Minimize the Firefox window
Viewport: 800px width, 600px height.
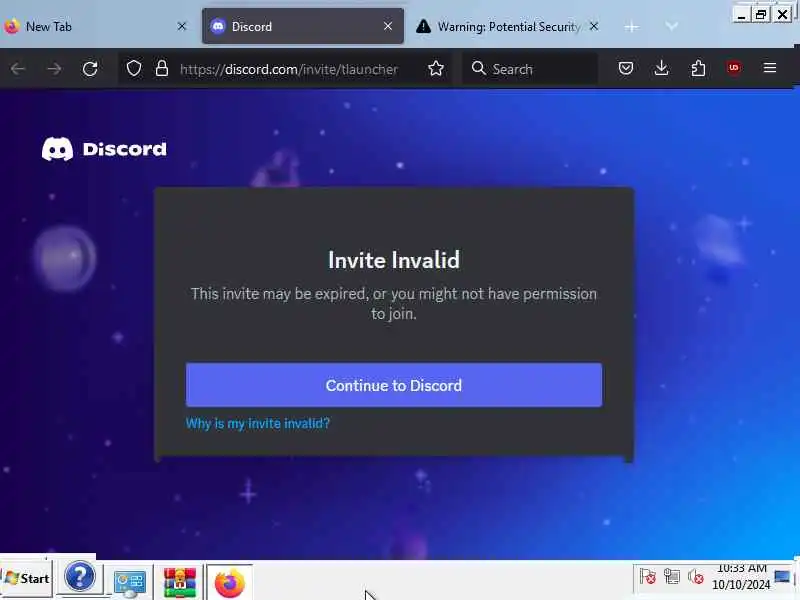741,15
